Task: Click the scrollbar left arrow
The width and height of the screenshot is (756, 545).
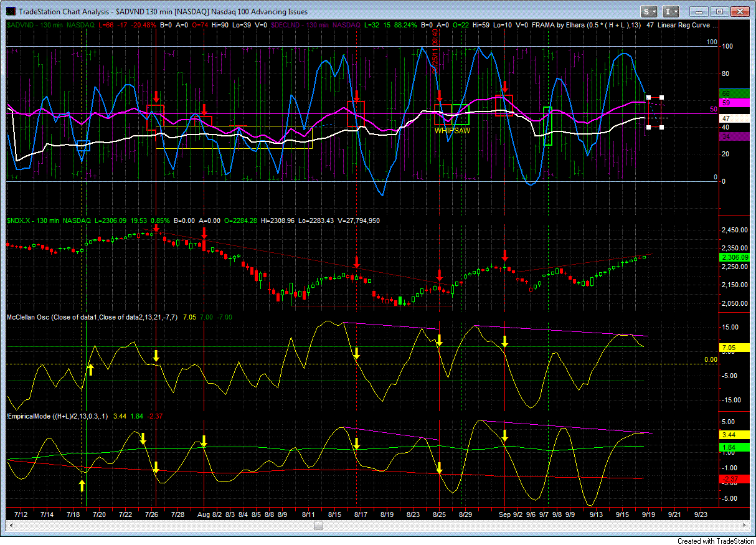Action: 11,526
